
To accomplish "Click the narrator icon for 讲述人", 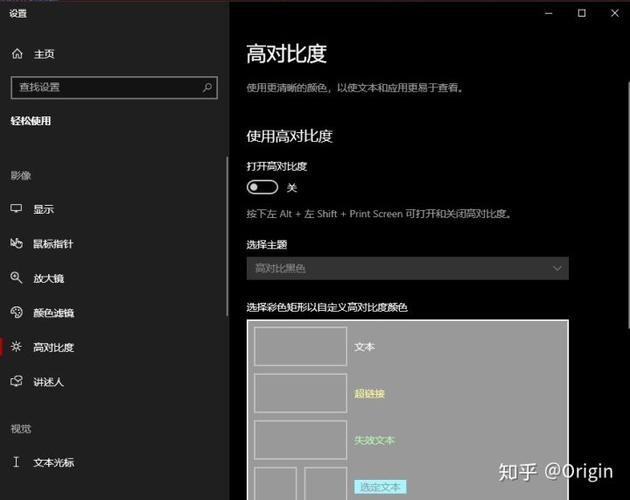I will click(x=16, y=381).
